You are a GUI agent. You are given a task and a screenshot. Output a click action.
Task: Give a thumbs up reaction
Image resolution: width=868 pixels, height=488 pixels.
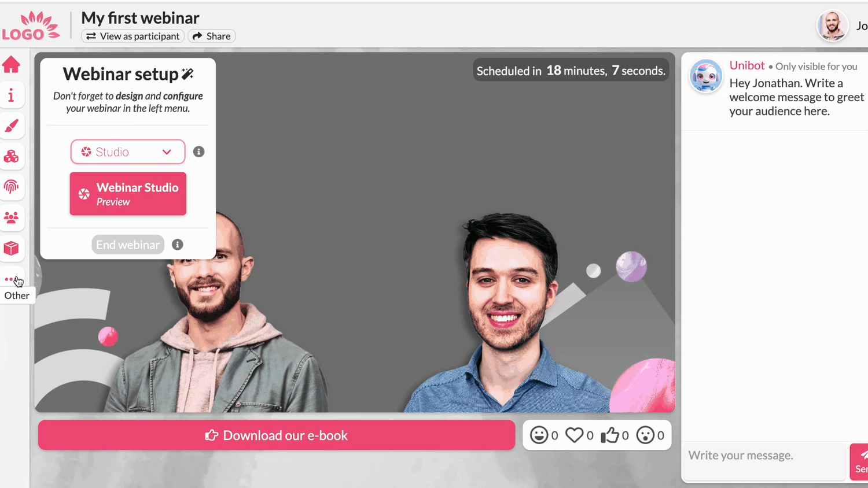(610, 435)
